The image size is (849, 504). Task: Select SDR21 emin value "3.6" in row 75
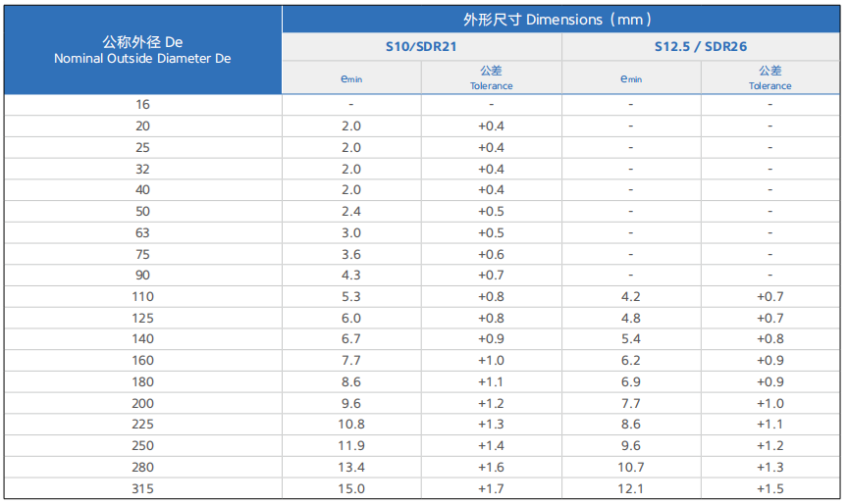[x=351, y=254]
